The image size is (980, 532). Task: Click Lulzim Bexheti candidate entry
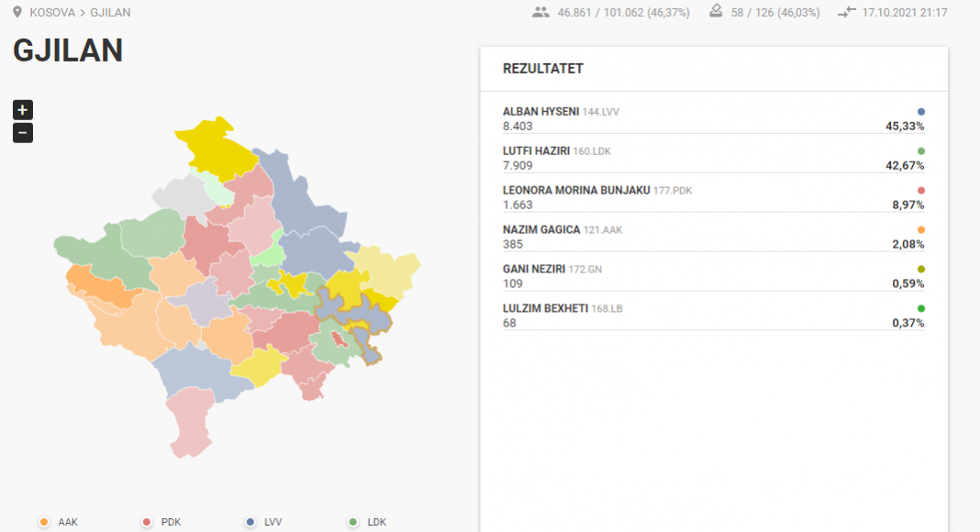tap(714, 316)
